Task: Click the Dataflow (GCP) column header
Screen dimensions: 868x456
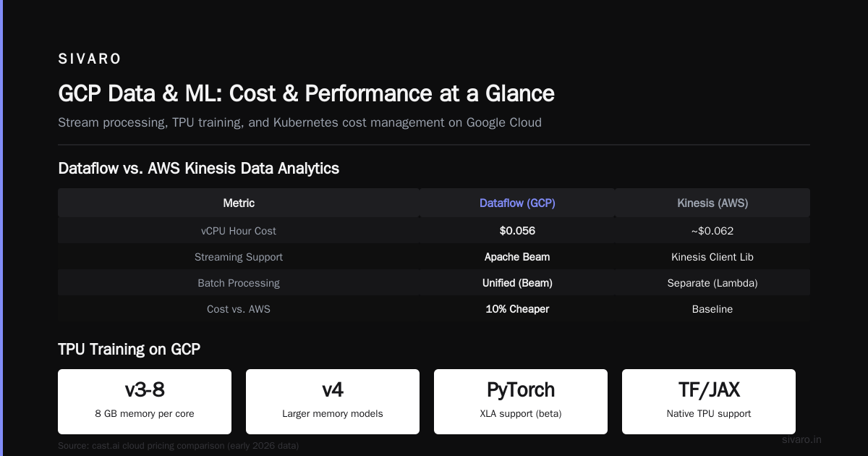Action: [x=517, y=203]
